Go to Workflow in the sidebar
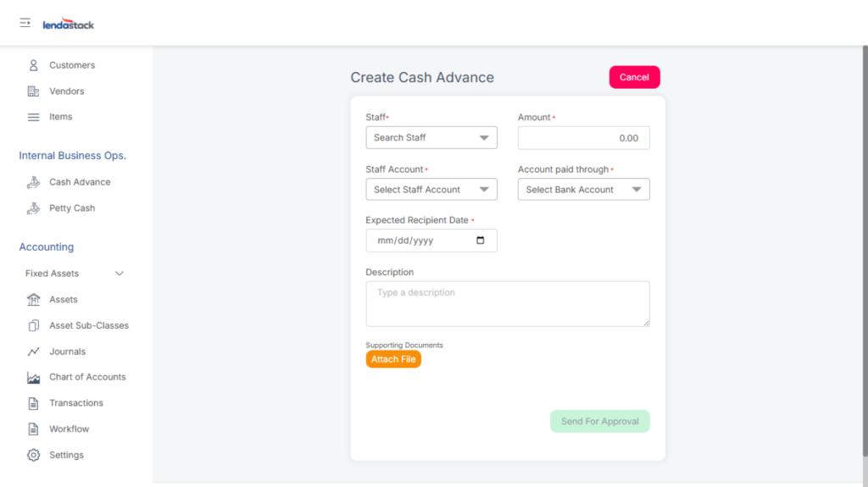 (69, 429)
